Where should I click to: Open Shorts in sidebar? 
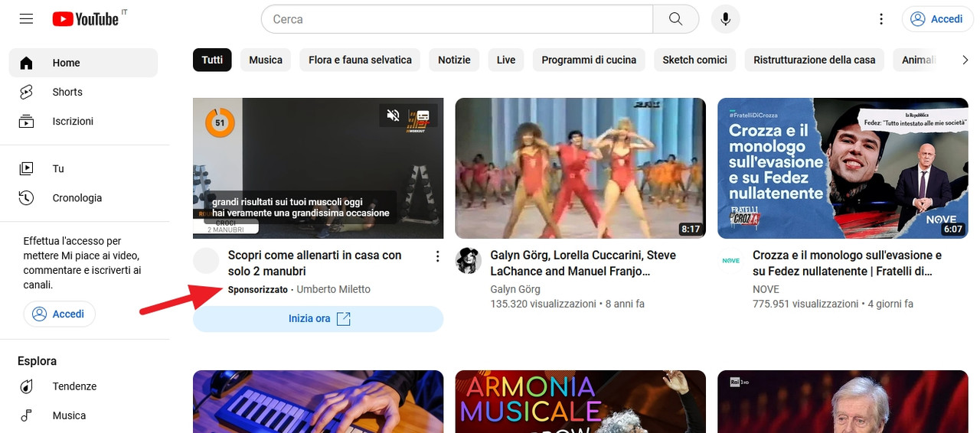83,92
